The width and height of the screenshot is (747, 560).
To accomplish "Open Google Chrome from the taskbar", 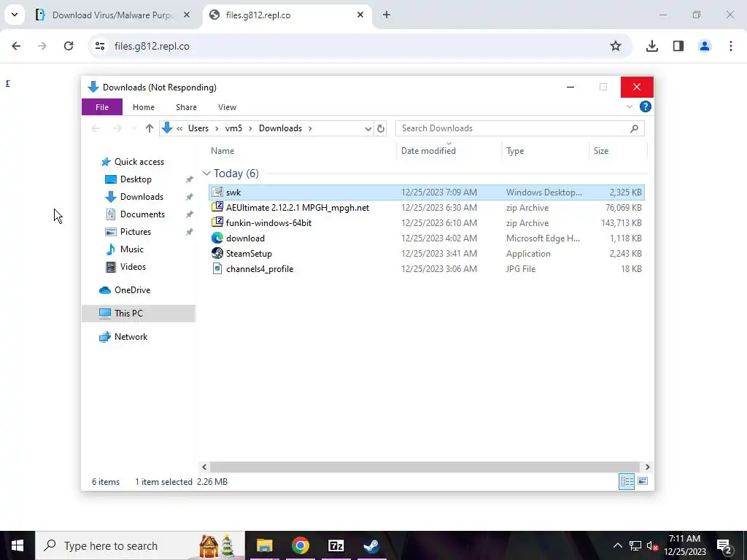I will (300, 545).
